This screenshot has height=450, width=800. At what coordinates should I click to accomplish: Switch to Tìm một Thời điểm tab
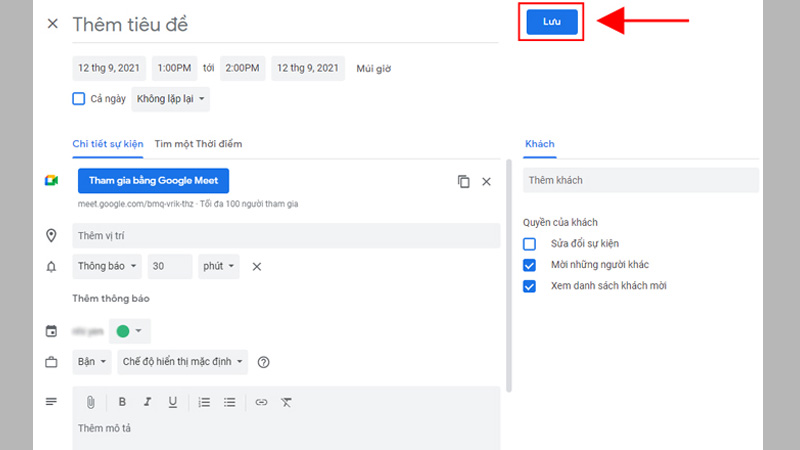coord(198,144)
